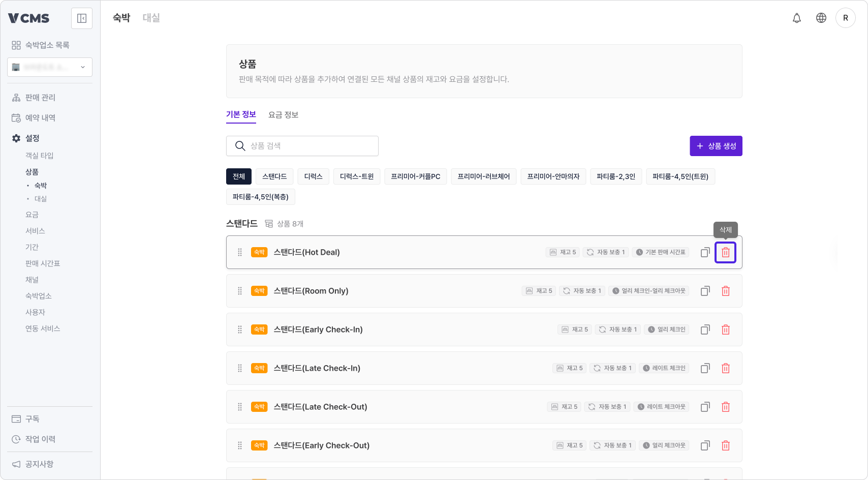
Task: Delete 스탠다드(Hot Deal) product
Action: 726,252
